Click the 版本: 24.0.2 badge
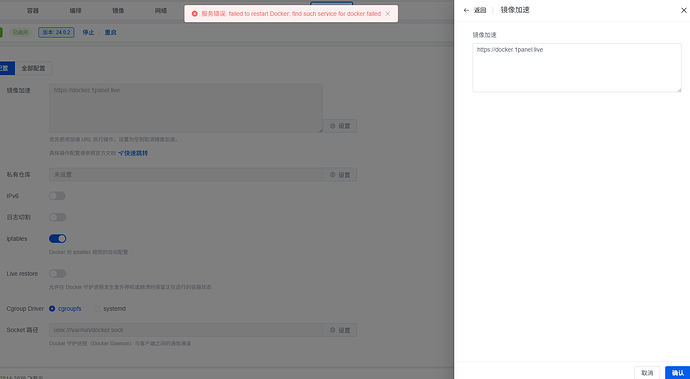 click(56, 32)
